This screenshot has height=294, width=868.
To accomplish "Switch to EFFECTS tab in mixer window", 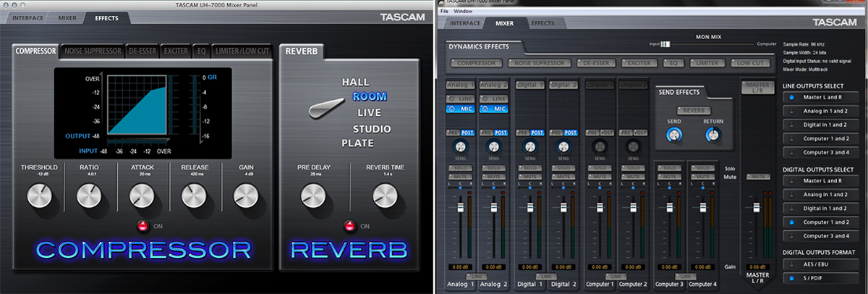I will (x=542, y=23).
